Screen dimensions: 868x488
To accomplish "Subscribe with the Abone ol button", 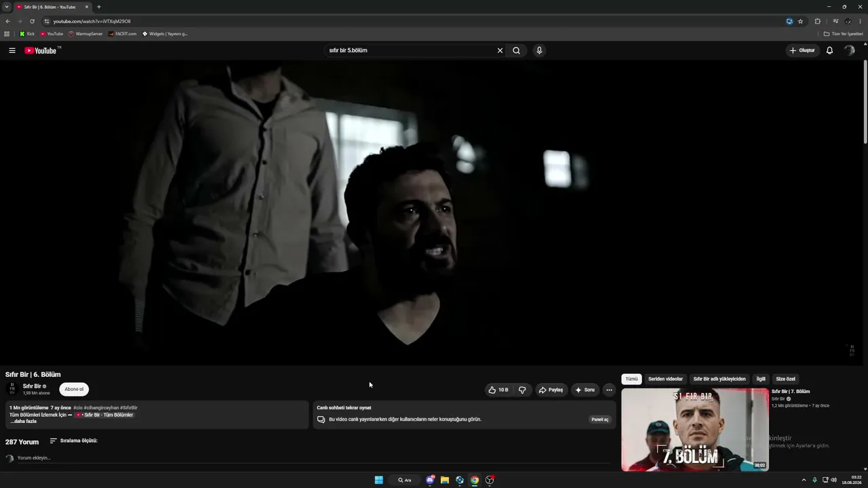I will (74, 389).
